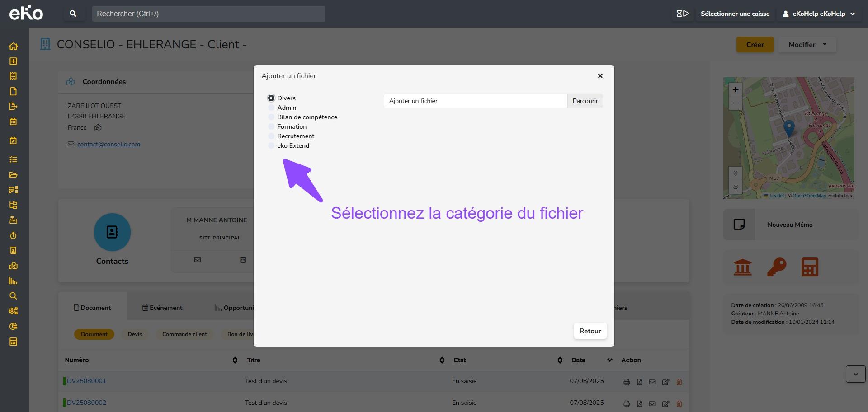The height and width of the screenshot is (412, 868).
Task: Click the calculator icon in right panel
Action: (810, 267)
